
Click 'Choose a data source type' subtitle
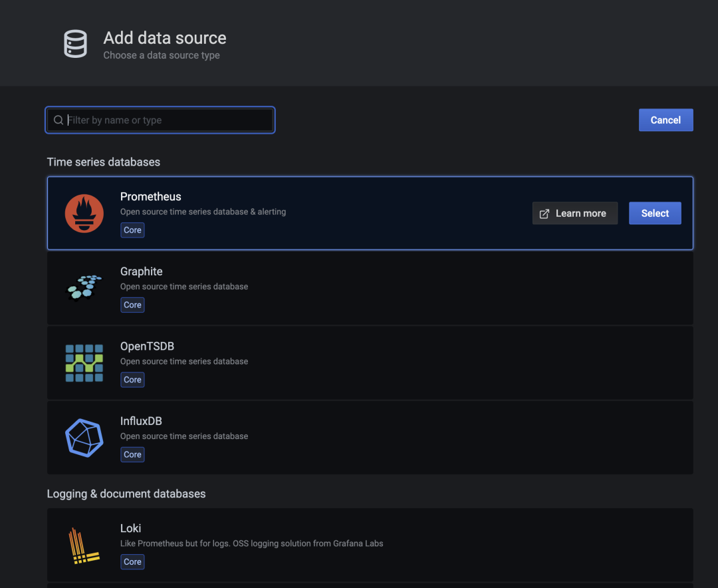pos(161,55)
